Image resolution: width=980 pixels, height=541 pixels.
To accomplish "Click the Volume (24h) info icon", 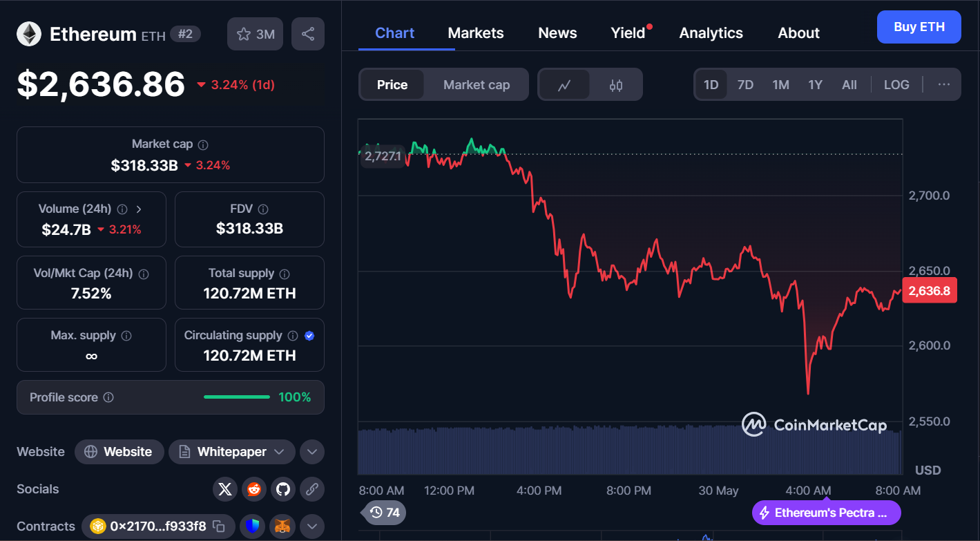I will 122,209.
